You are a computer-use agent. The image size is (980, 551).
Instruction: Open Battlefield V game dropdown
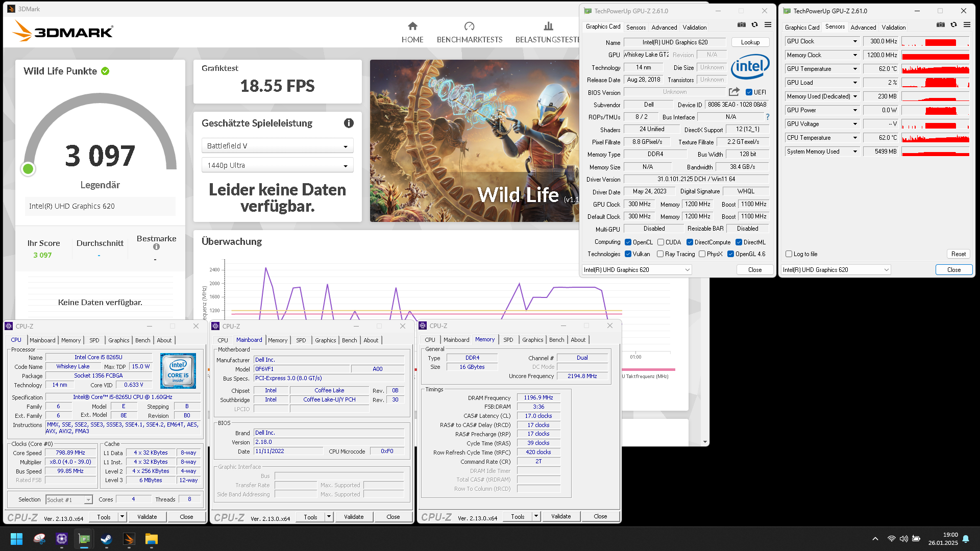(277, 146)
